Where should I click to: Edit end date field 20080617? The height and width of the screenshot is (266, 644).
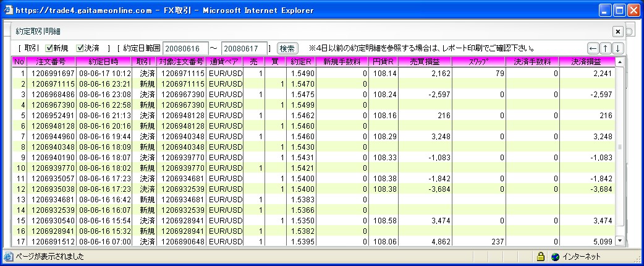(x=244, y=48)
